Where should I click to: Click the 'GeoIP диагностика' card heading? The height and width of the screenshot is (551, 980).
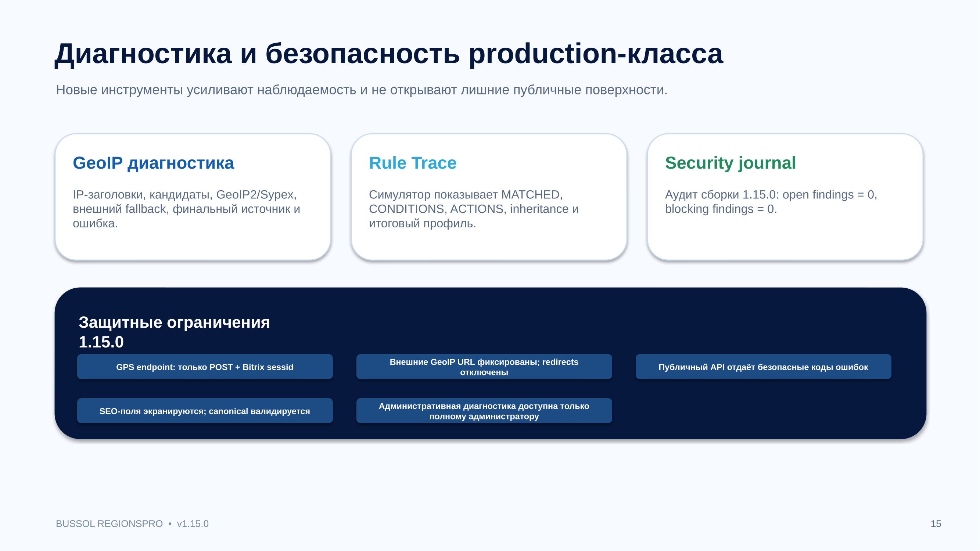(x=153, y=163)
